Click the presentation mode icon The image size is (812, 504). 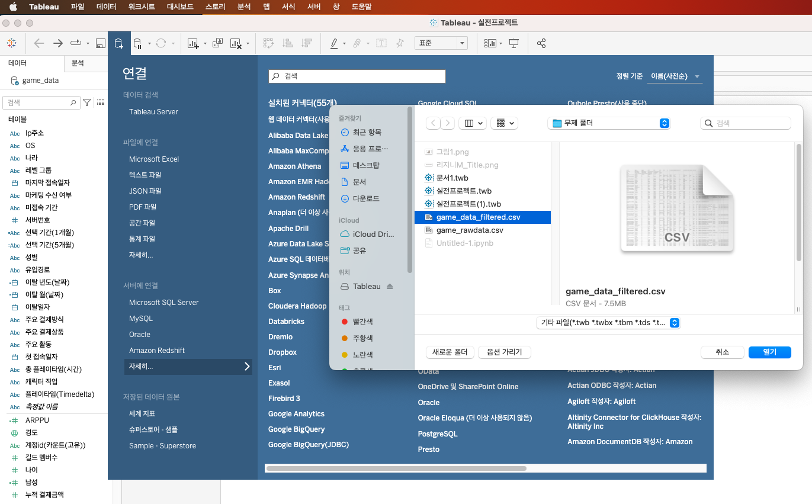click(x=513, y=43)
